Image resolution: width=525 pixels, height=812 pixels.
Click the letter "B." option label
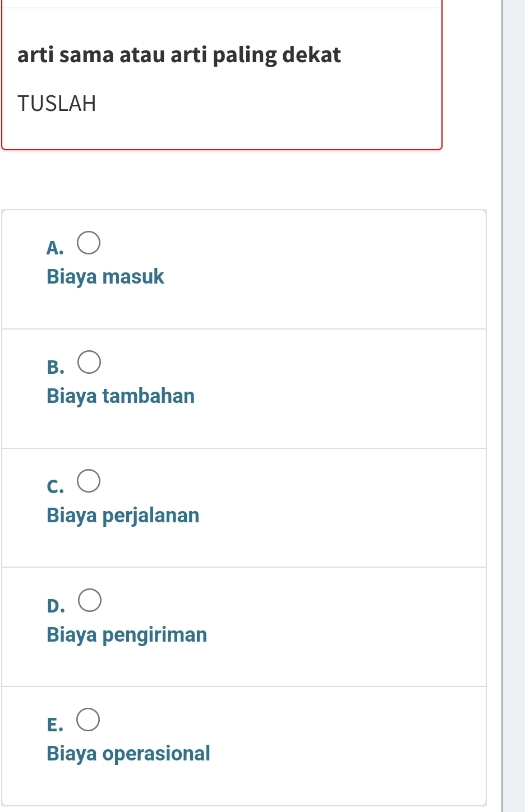coord(55,367)
